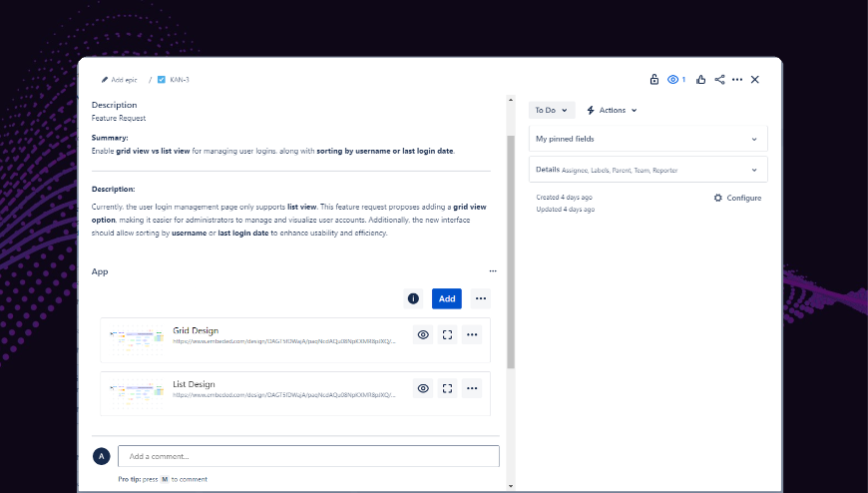Image resolution: width=868 pixels, height=493 pixels.
Task: Click the thumbs-up vote icon
Action: point(700,79)
